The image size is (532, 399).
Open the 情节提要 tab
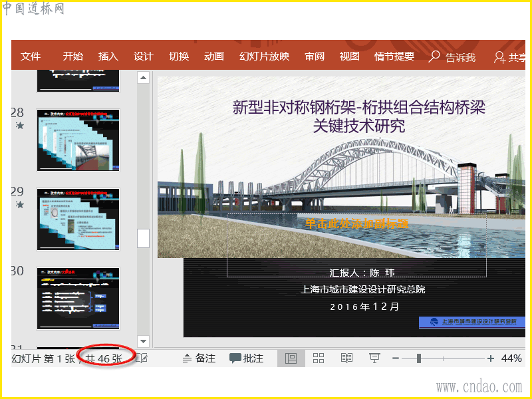point(394,56)
